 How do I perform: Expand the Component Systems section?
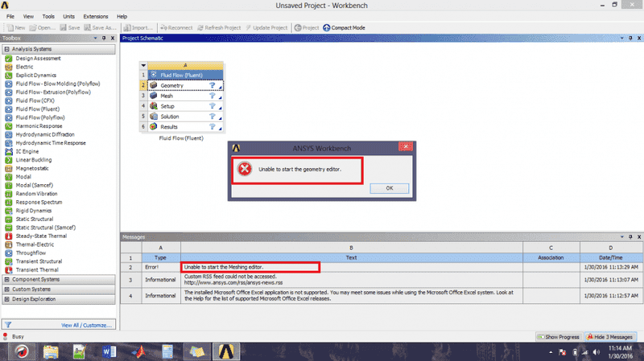click(x=7, y=280)
